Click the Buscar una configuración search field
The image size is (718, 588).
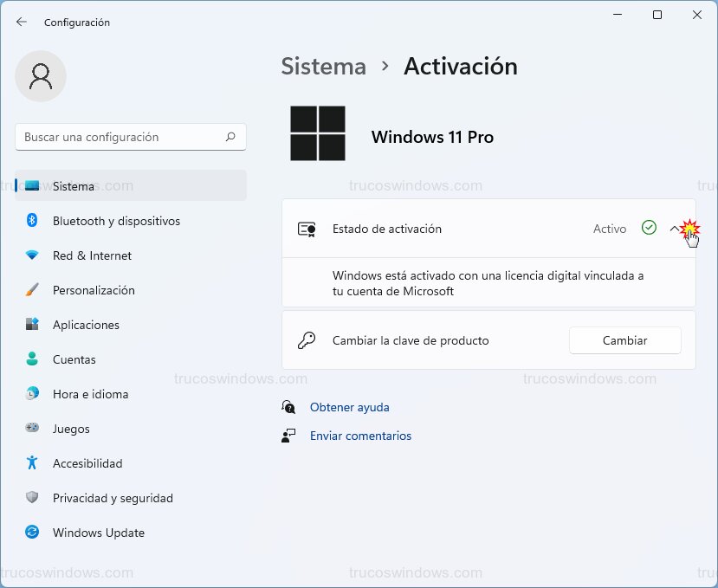tap(121, 137)
